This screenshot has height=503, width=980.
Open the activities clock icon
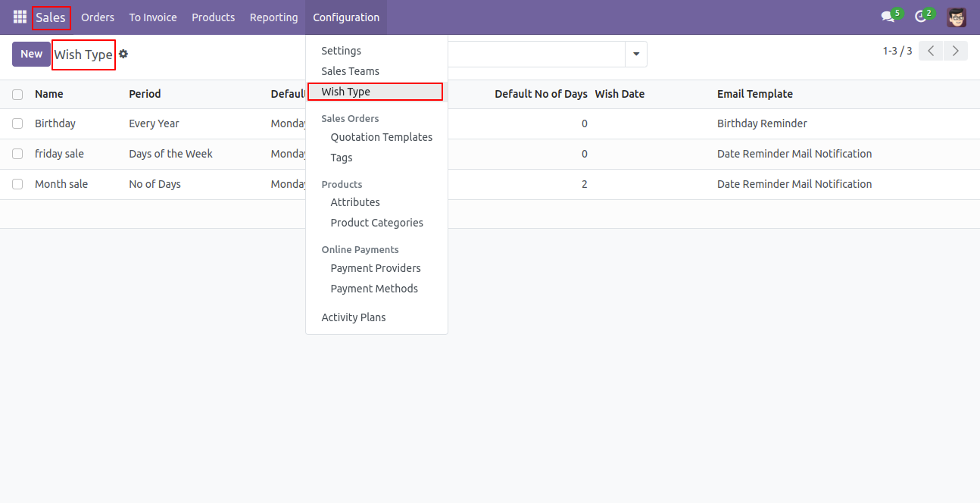921,17
